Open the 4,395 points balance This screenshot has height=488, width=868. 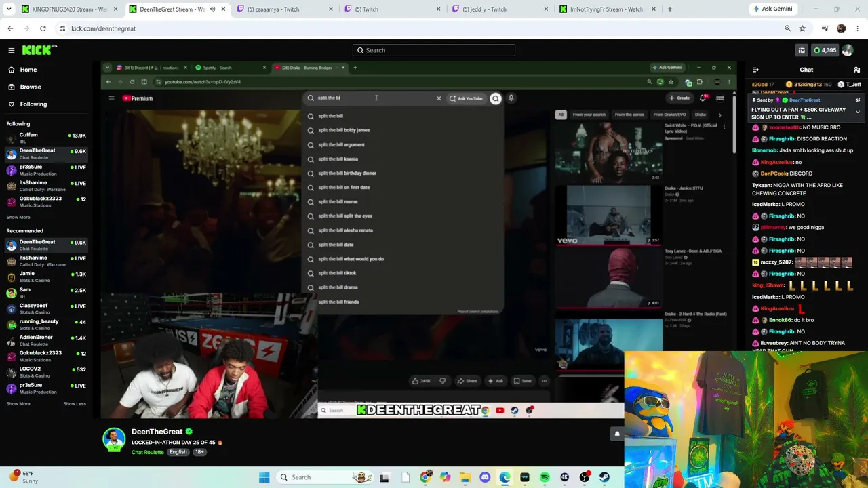pyautogui.click(x=825, y=50)
